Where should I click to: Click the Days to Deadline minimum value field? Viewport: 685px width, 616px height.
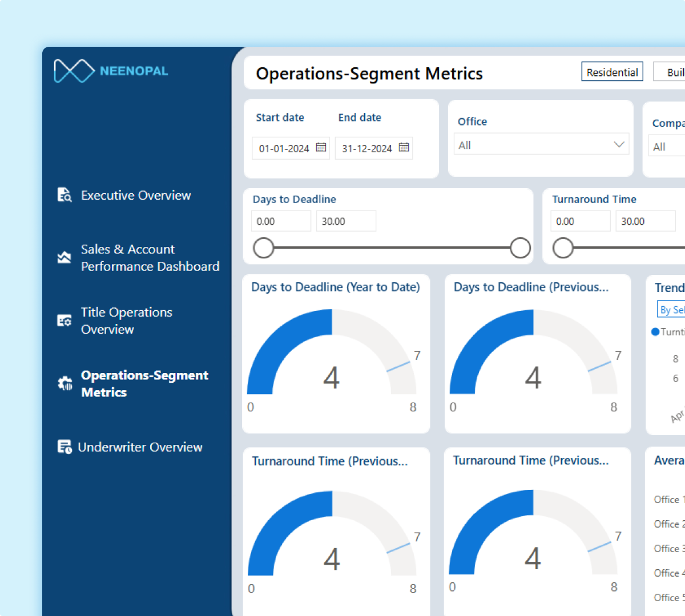(281, 221)
